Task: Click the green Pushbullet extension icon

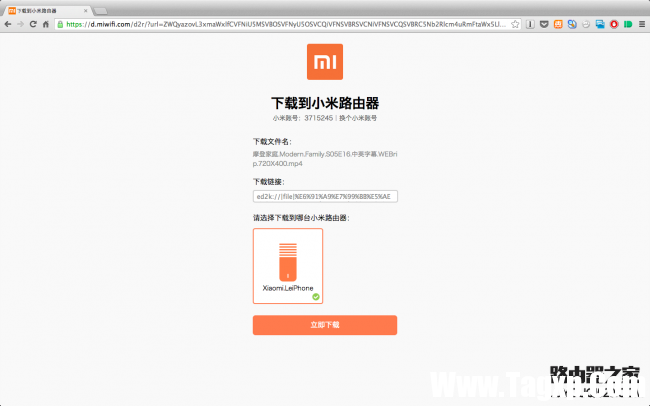Action: pyautogui.click(x=628, y=24)
